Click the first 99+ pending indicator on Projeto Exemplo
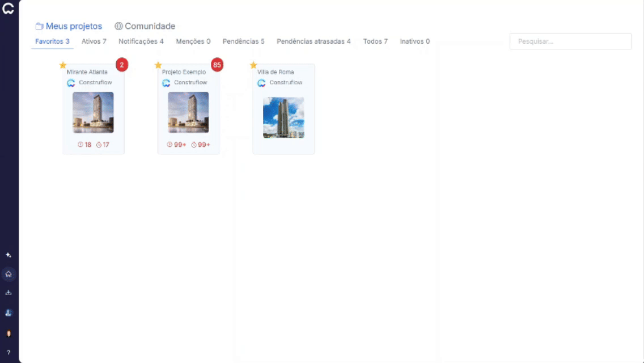Viewport: 644px width, 363px height. [177, 145]
